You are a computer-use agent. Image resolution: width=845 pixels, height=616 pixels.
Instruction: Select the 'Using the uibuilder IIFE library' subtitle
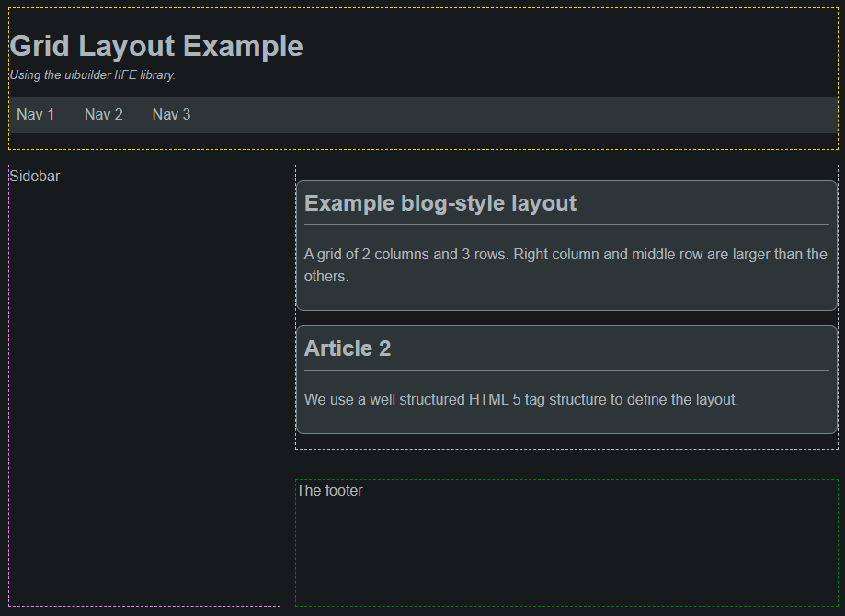click(91, 74)
